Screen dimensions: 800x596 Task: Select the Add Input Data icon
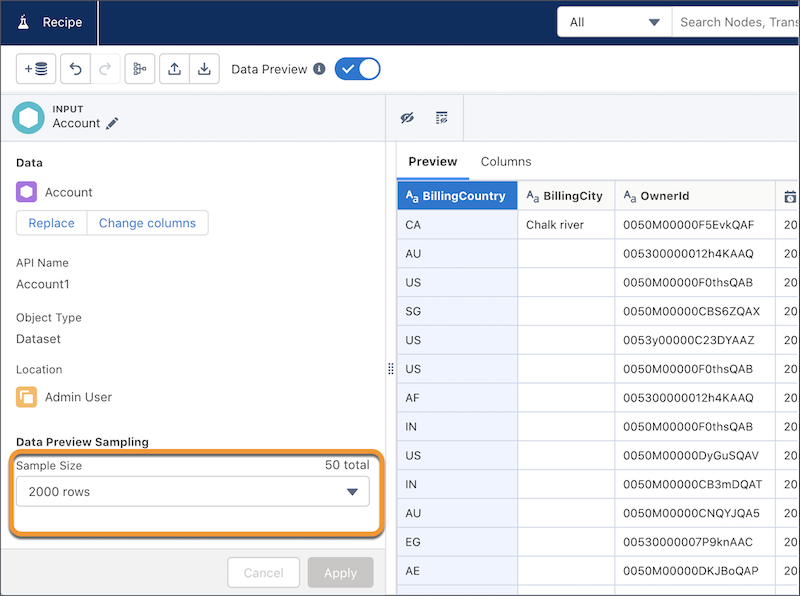pyautogui.click(x=35, y=69)
